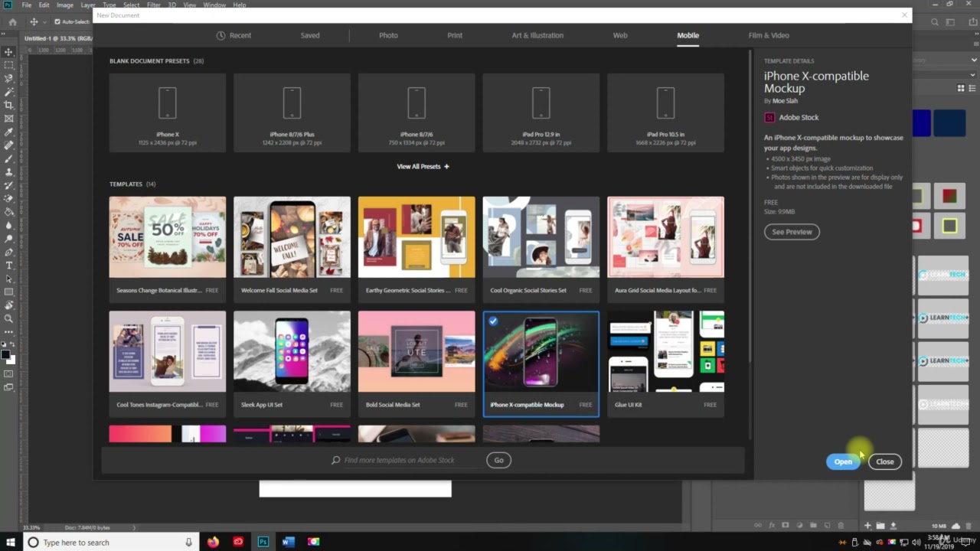Click the Adobe Stock icon in template details

coord(769,117)
